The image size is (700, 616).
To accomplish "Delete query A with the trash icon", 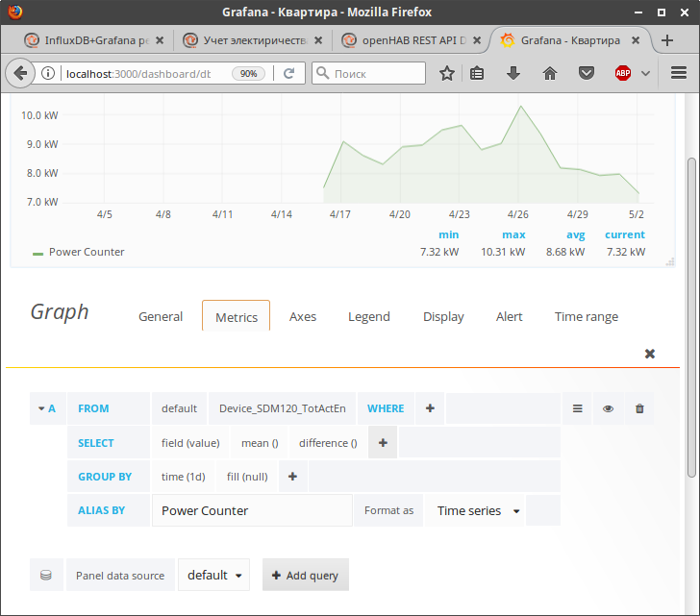I will click(x=639, y=408).
